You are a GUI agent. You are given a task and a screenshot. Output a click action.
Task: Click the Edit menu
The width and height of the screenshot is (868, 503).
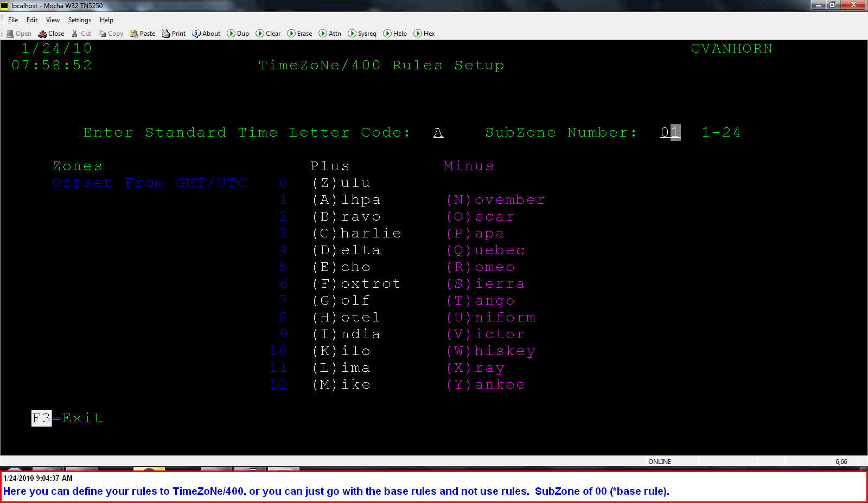click(x=31, y=20)
